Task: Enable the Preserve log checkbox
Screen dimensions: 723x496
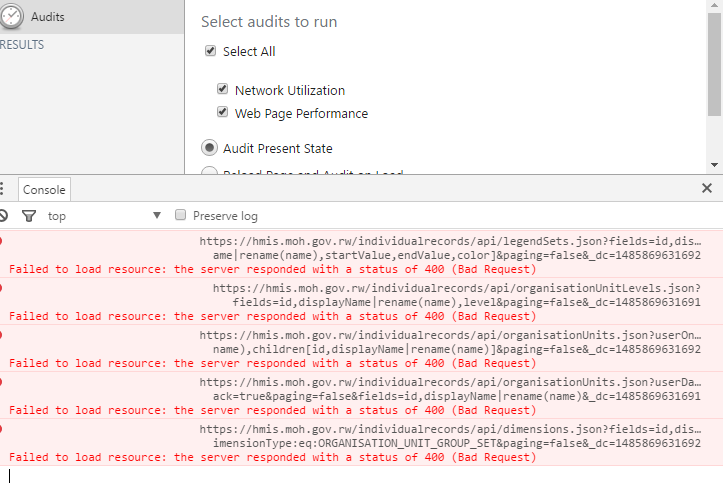Action: click(181, 215)
